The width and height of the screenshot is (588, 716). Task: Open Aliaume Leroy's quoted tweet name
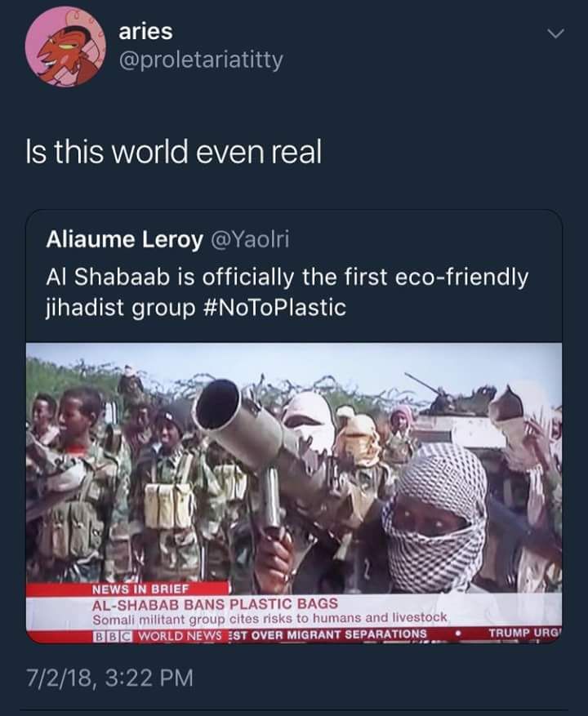pyautogui.click(x=124, y=239)
